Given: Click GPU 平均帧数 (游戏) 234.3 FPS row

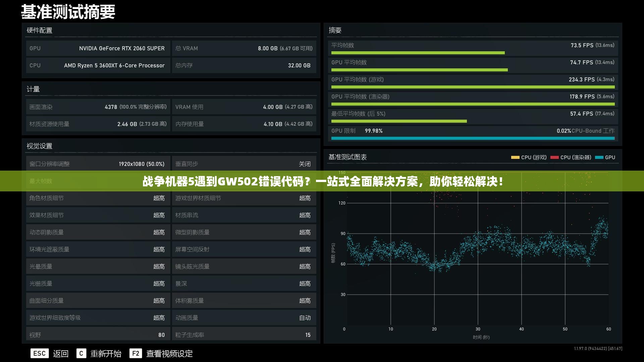Looking at the screenshot, I should tap(473, 82).
